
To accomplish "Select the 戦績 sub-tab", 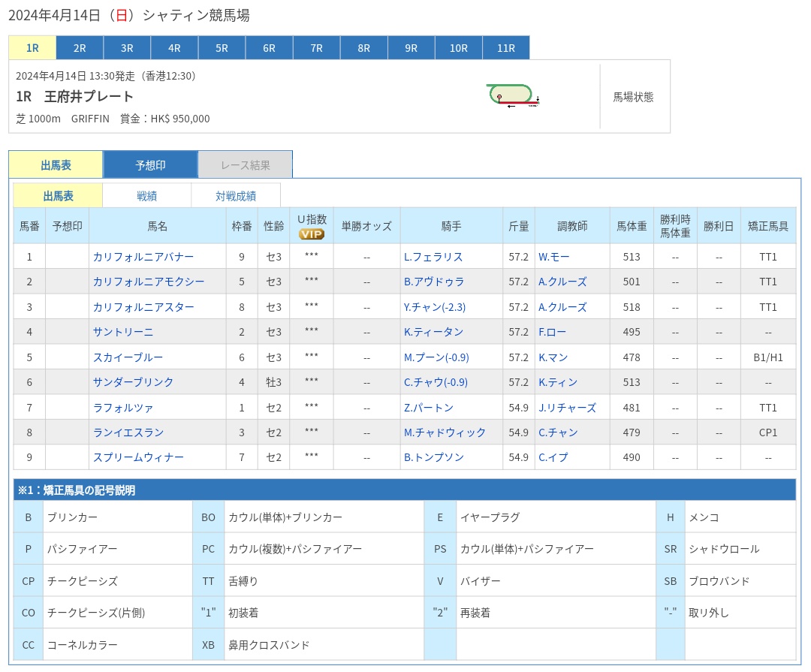I will click(x=146, y=194).
